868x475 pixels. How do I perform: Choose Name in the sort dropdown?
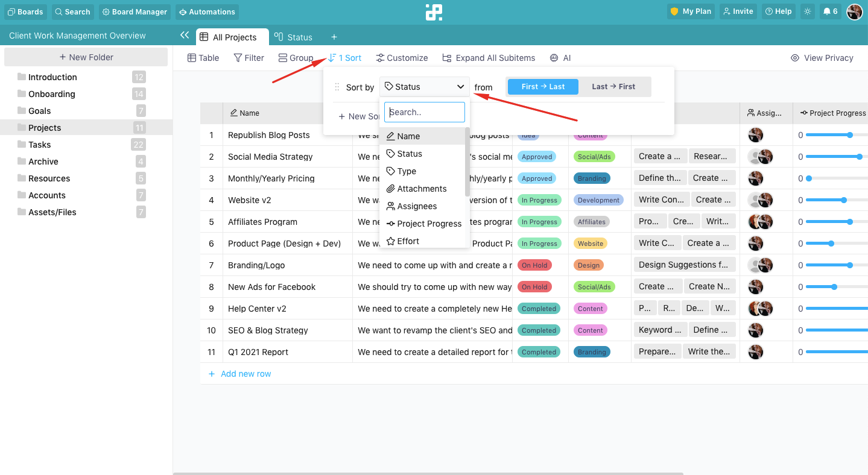(422, 136)
